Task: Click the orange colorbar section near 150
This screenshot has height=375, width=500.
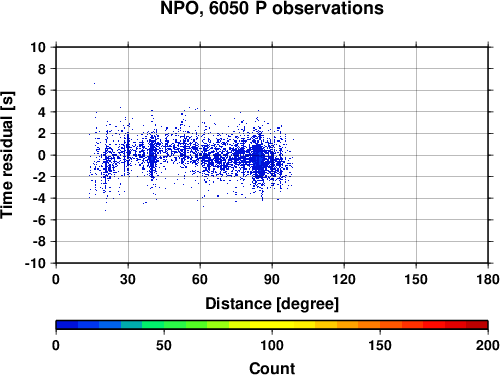Action: click(380, 325)
